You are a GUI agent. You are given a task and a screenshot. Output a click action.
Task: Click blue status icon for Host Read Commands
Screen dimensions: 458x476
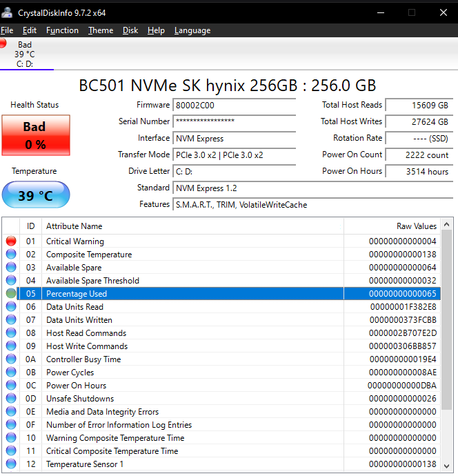point(11,333)
